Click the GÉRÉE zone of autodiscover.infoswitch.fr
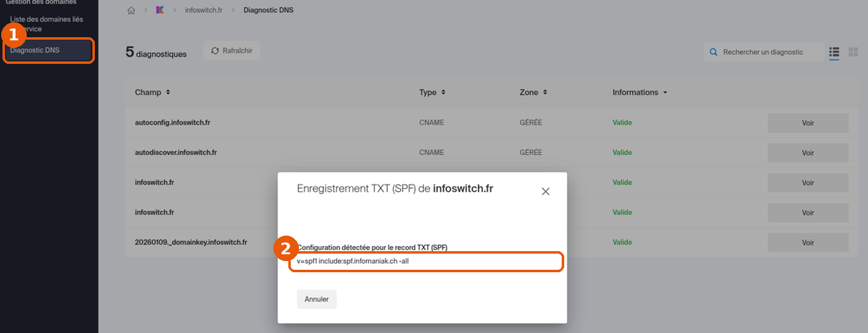Viewport: 868px width, 333px height. [x=531, y=153]
